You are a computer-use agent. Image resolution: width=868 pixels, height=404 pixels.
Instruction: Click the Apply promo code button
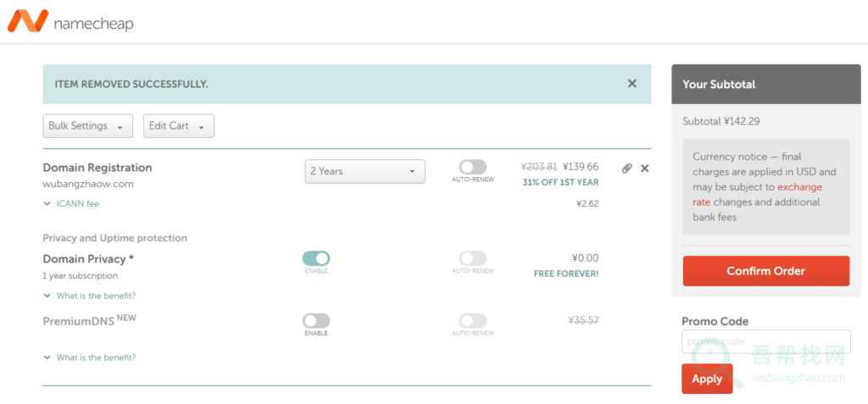[706, 379]
